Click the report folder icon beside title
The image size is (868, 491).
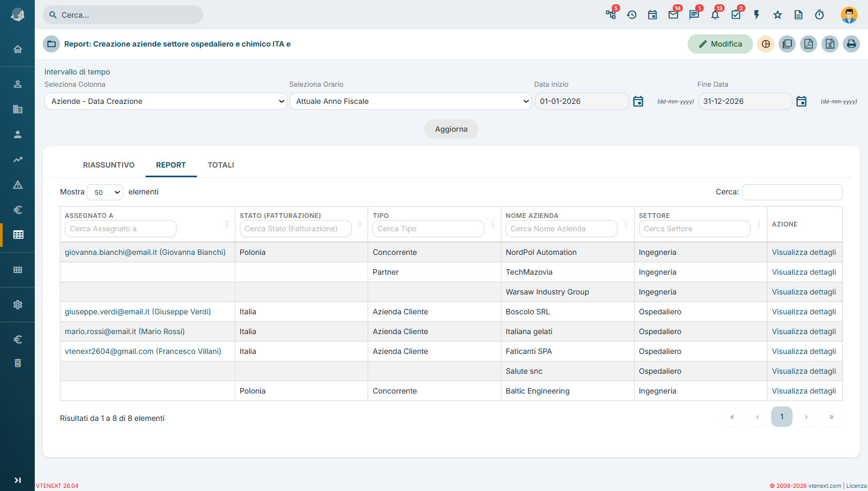[51, 44]
